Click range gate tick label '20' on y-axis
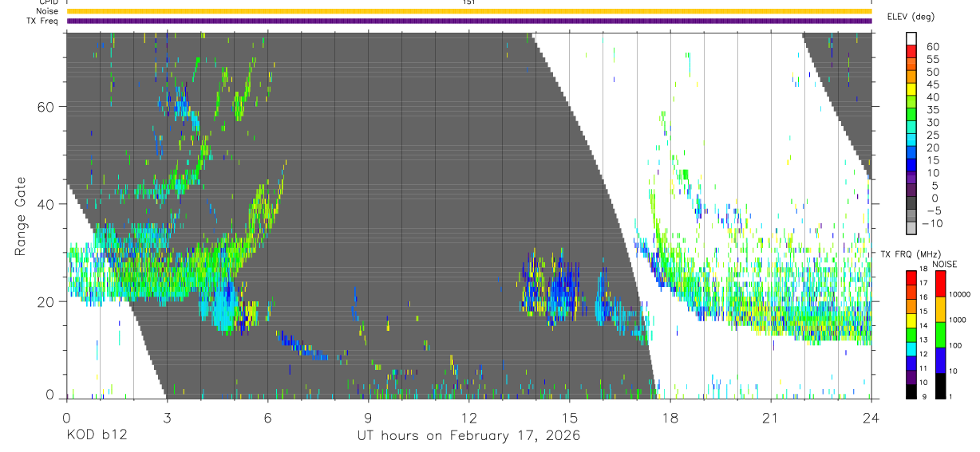The image size is (980, 452). point(46,301)
